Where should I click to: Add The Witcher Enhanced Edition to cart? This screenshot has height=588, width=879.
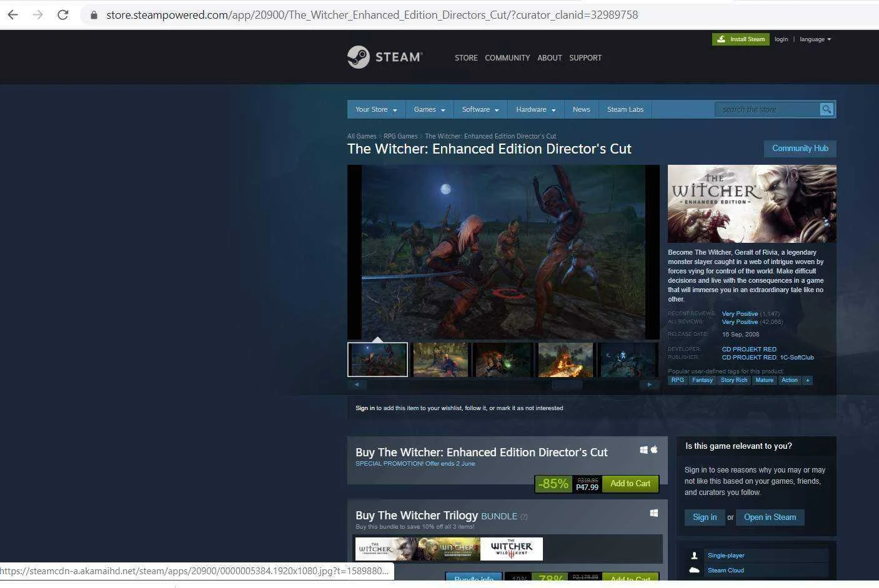(x=630, y=484)
